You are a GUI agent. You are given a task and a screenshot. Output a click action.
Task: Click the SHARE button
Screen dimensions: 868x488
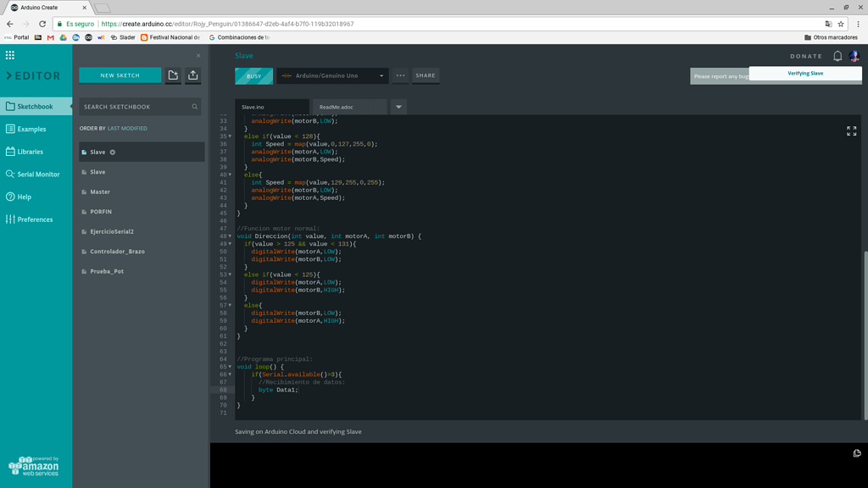[x=426, y=75]
